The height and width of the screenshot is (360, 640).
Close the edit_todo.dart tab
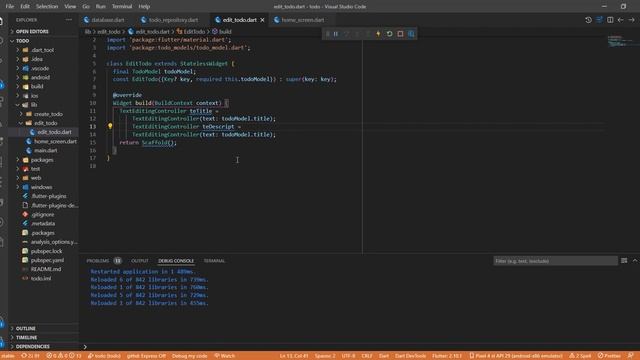(262, 20)
